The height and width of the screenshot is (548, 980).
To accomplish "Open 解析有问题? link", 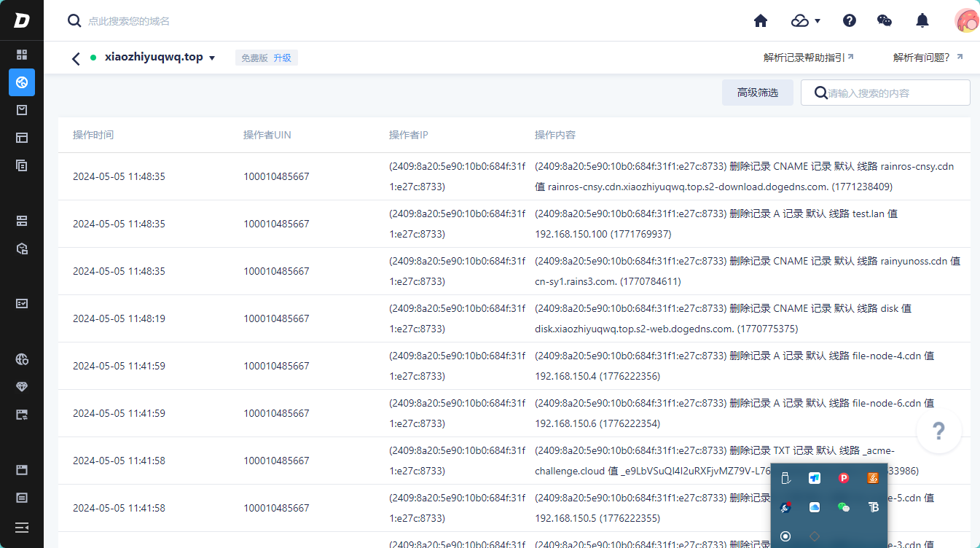I will pos(928,58).
